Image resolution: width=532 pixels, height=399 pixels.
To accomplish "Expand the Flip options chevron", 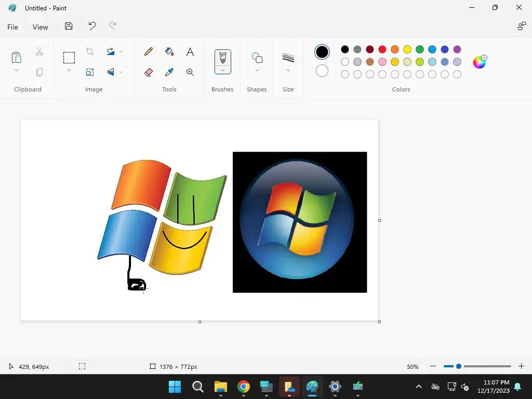I will (121, 72).
